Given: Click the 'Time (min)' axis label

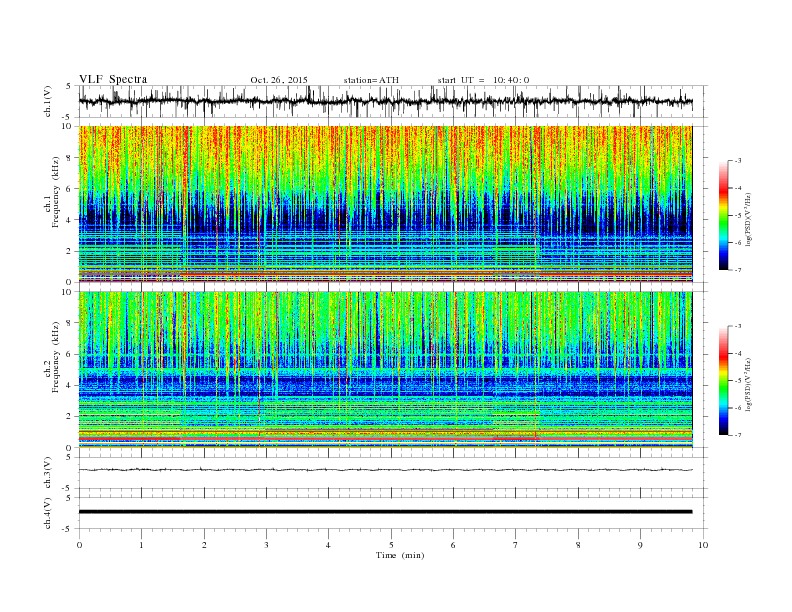Looking at the screenshot, I should pyautogui.click(x=400, y=555).
